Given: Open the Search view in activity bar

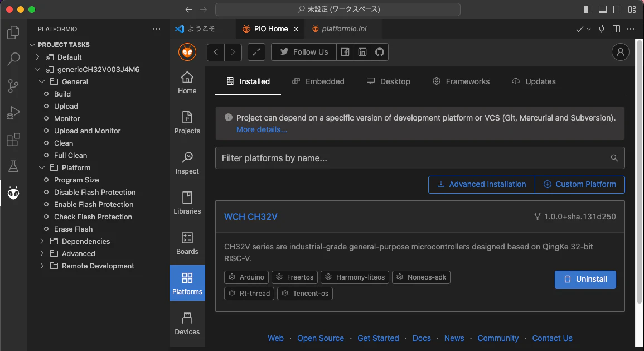Looking at the screenshot, I should [13, 59].
